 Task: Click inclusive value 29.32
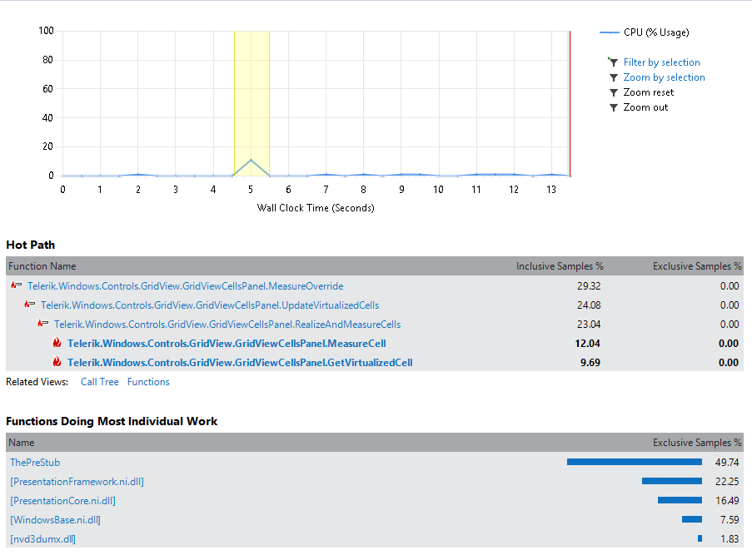point(589,286)
